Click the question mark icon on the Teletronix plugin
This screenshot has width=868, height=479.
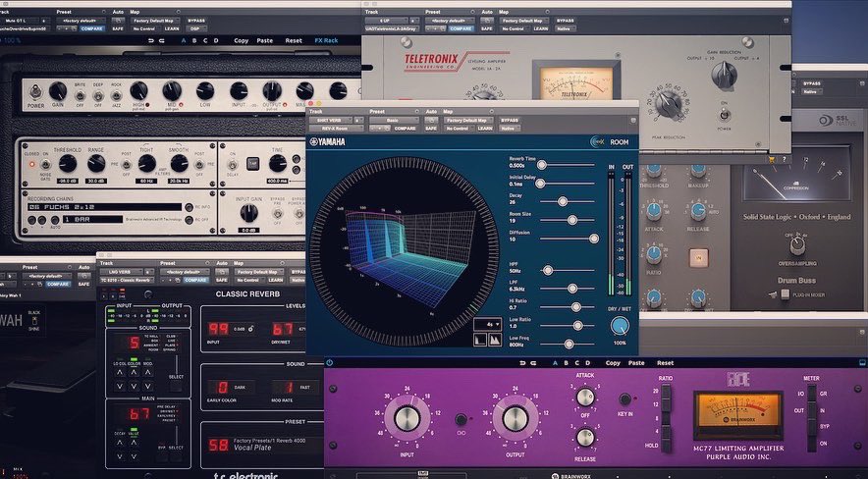pos(784,159)
